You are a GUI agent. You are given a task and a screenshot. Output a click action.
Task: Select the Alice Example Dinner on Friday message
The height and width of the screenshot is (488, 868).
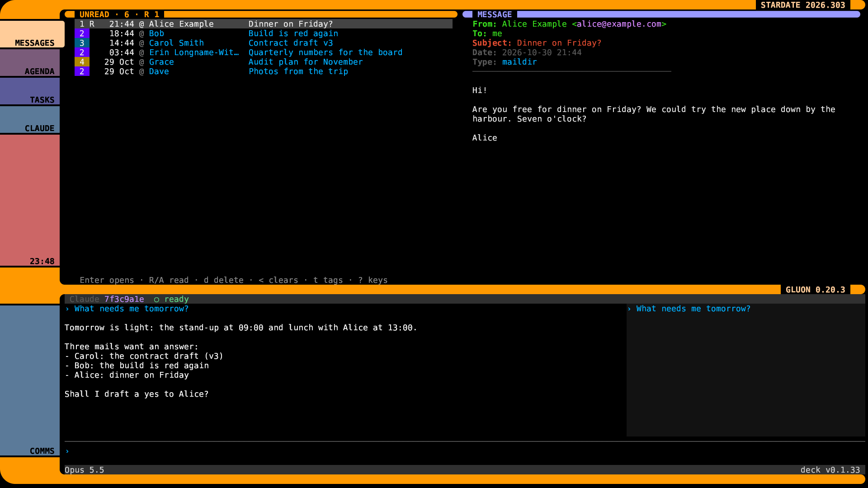click(x=264, y=24)
